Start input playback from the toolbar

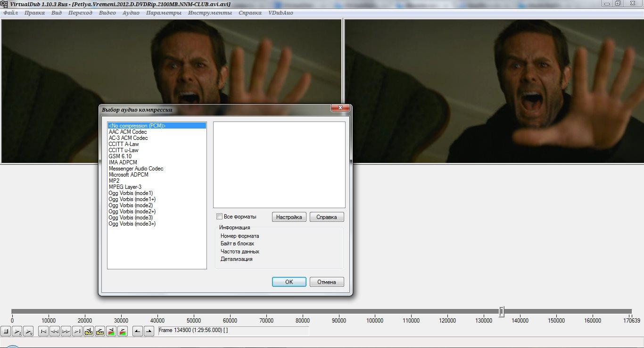[x=17, y=331]
